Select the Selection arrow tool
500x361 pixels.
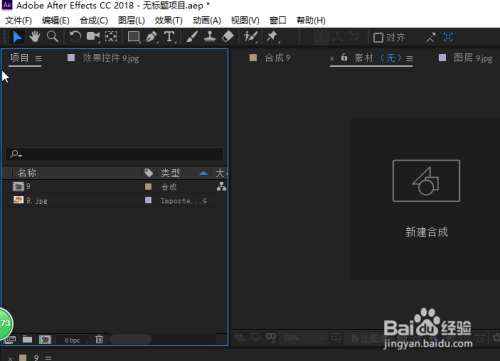click(17, 37)
